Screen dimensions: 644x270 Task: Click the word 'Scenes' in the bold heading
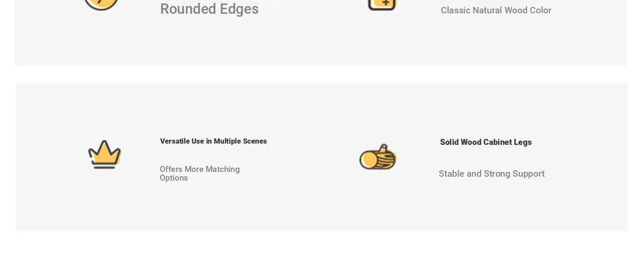pyautogui.click(x=255, y=141)
